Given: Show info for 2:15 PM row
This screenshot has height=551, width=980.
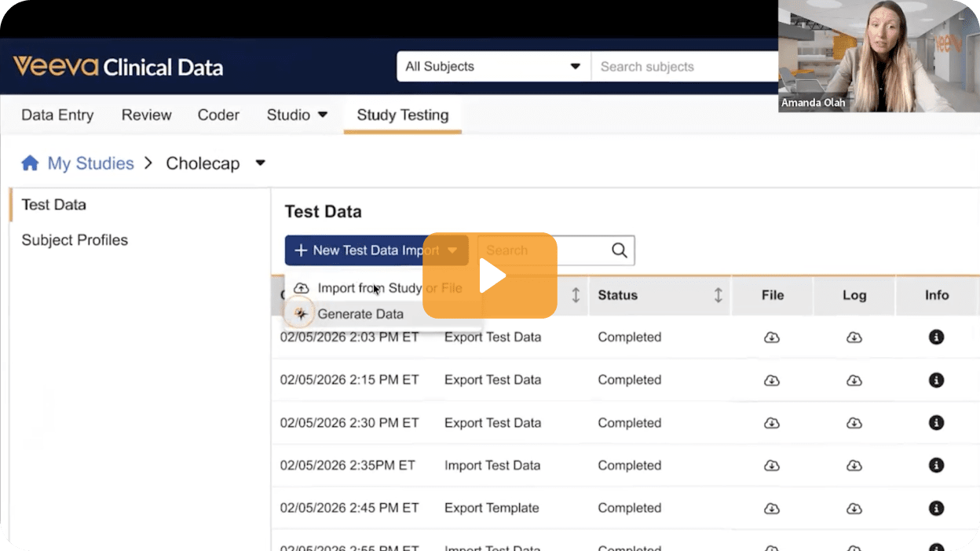Looking at the screenshot, I should (x=936, y=380).
